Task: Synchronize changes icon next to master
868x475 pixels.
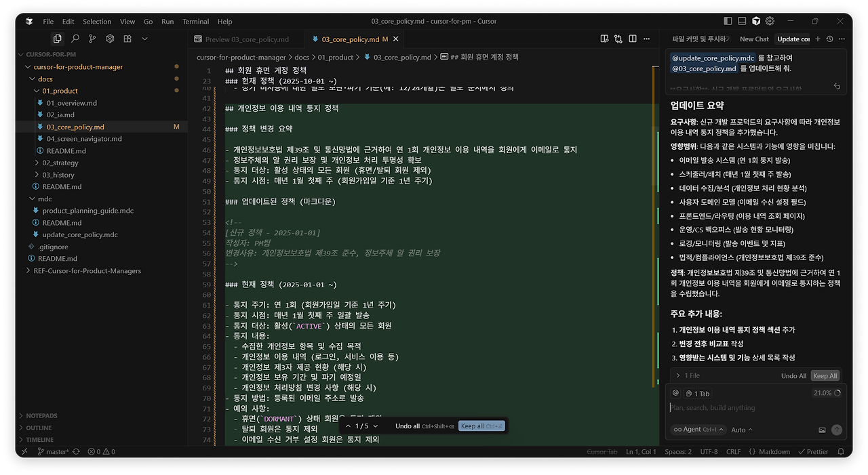Action: coord(76,451)
